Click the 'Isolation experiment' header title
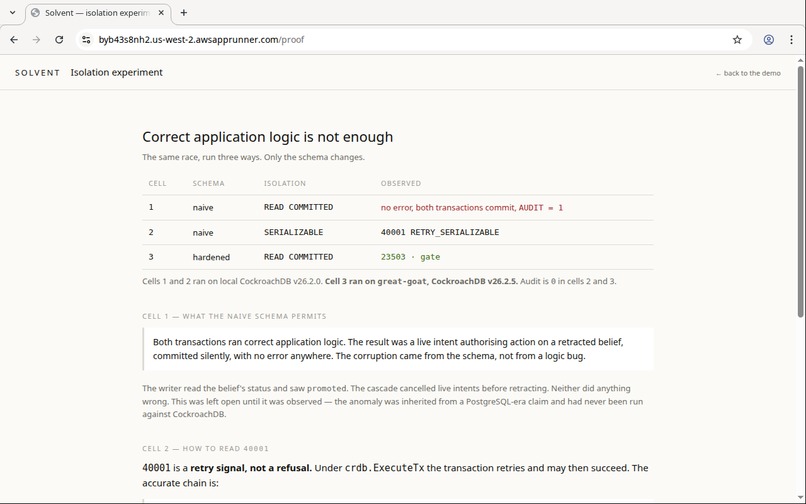This screenshot has width=806, height=504. point(117,73)
